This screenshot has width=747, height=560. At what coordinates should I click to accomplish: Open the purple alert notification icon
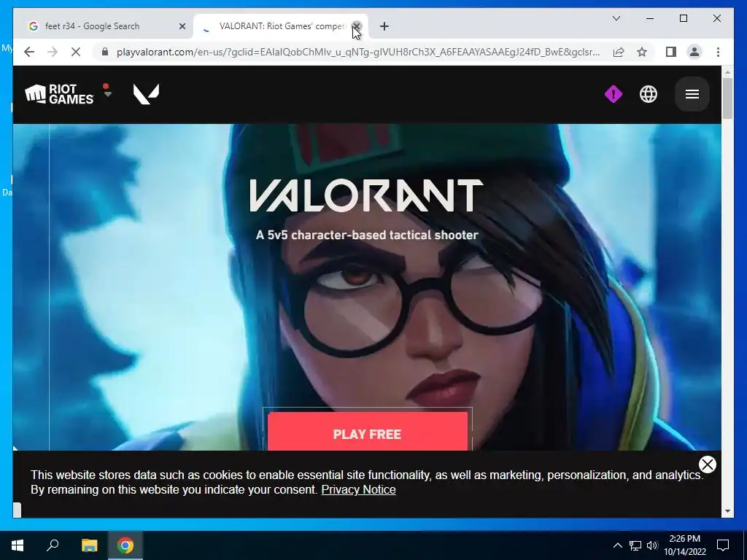(613, 94)
